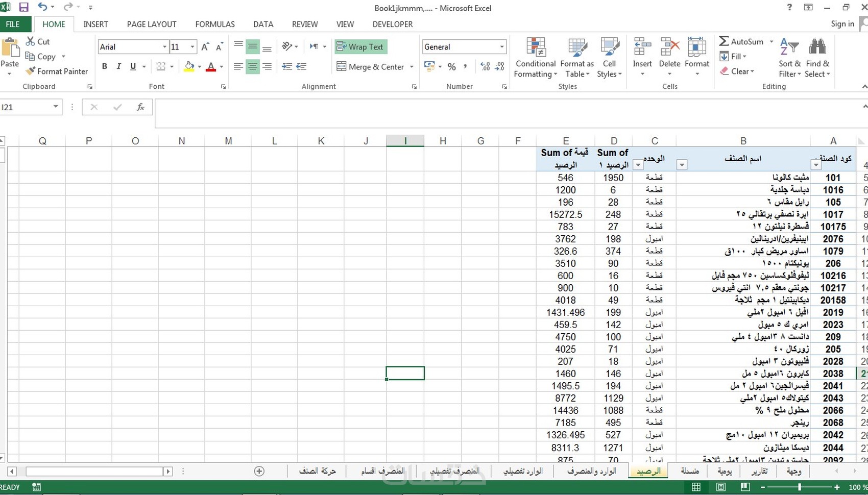The image size is (868, 495).
Task: Decrease decimal places
Action: (500, 66)
